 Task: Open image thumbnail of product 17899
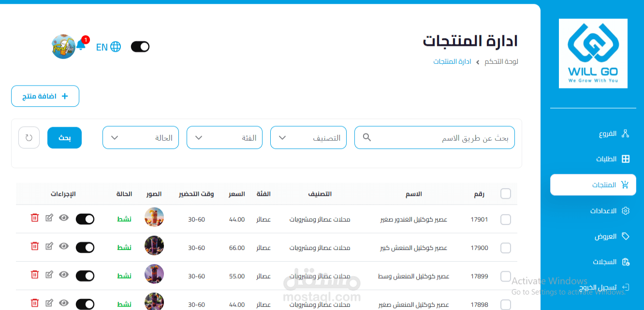154,274
